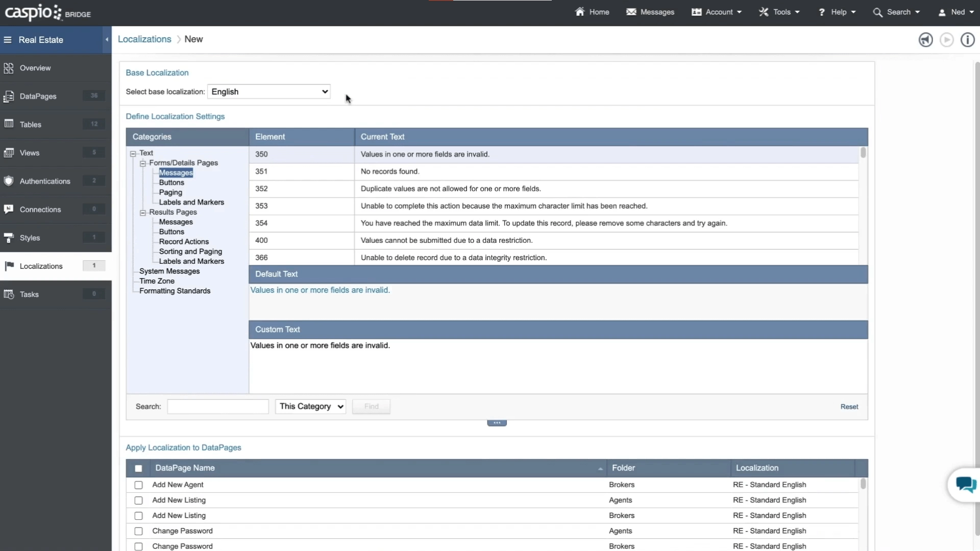Click the Overview sidebar icon

point(9,68)
